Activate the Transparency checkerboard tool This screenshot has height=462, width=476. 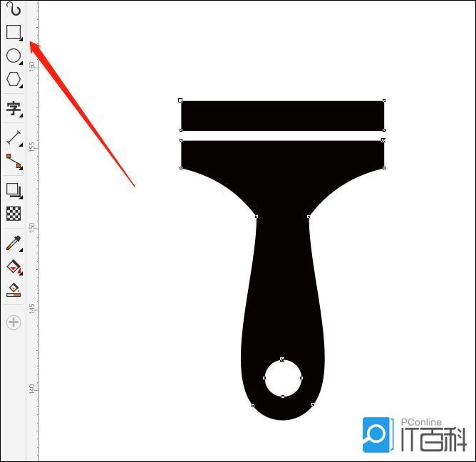(x=14, y=214)
